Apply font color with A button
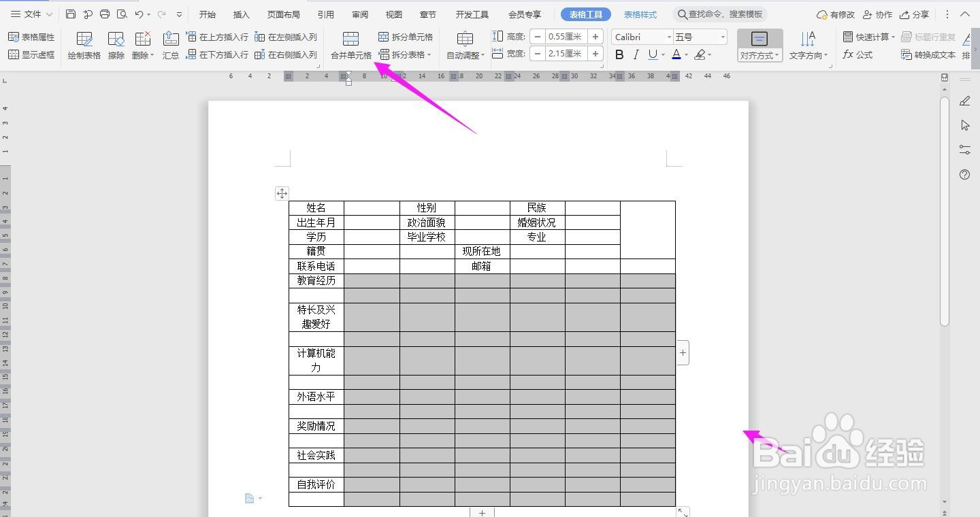The height and width of the screenshot is (517, 980). 676,54
